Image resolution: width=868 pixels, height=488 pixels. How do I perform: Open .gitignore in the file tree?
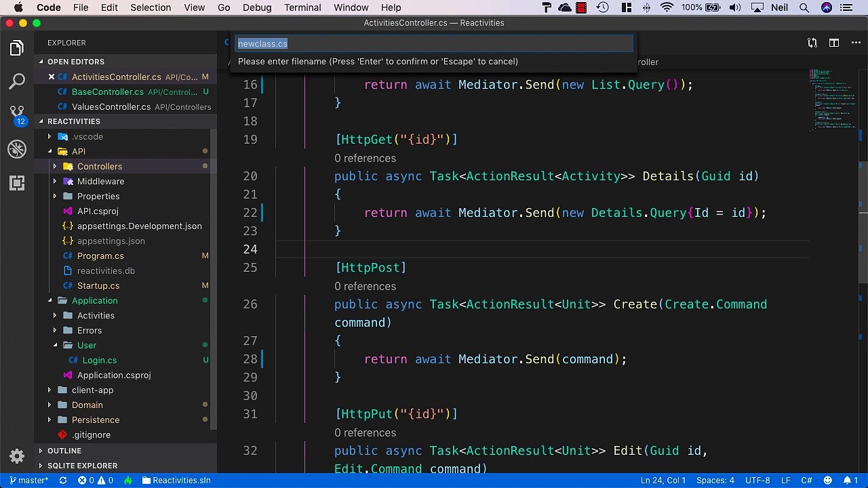[x=91, y=434]
